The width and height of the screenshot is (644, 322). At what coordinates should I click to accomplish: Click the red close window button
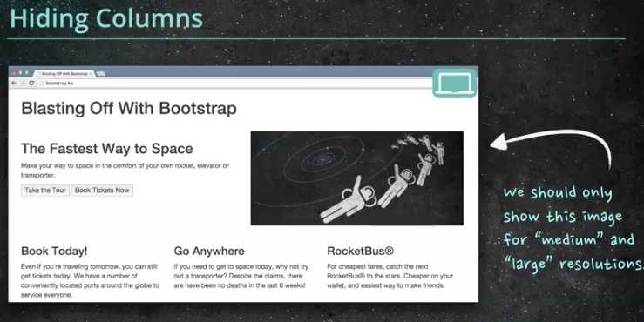point(13,72)
